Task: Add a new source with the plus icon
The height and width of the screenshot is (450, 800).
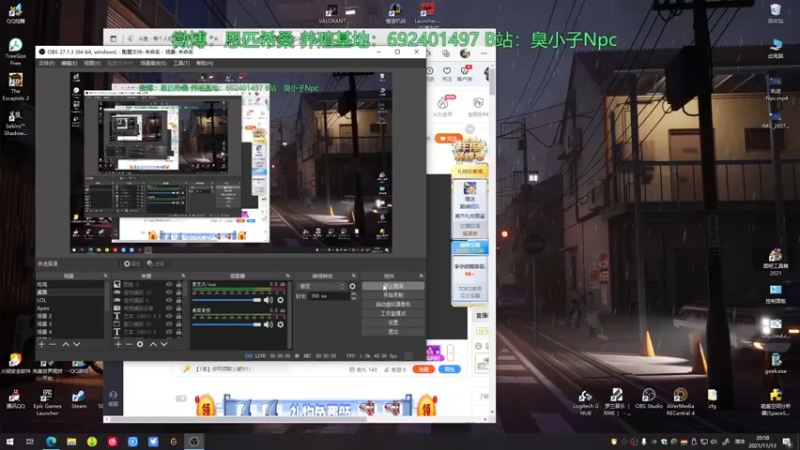Action: click(x=118, y=344)
